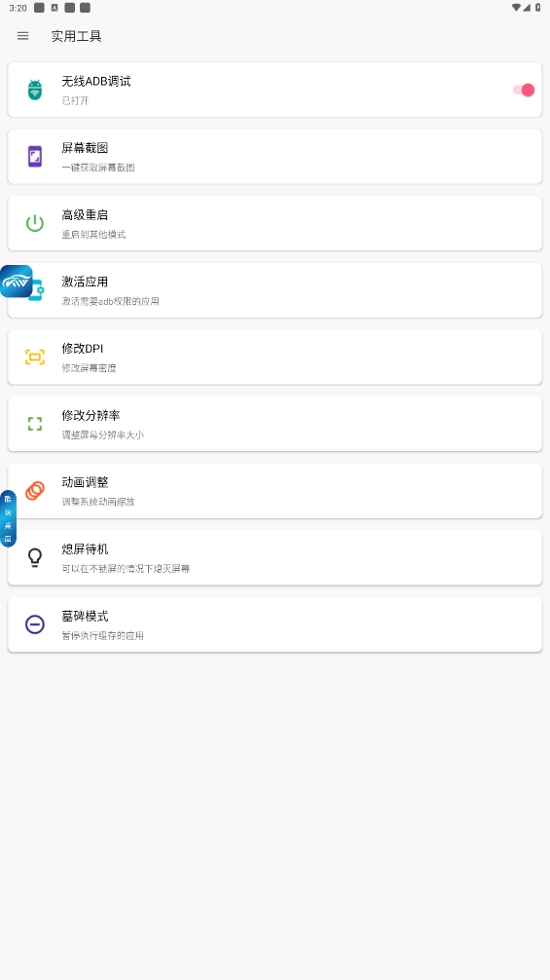
Task: Select the 无线ADB调试 title
Action: pyautogui.click(x=96, y=81)
